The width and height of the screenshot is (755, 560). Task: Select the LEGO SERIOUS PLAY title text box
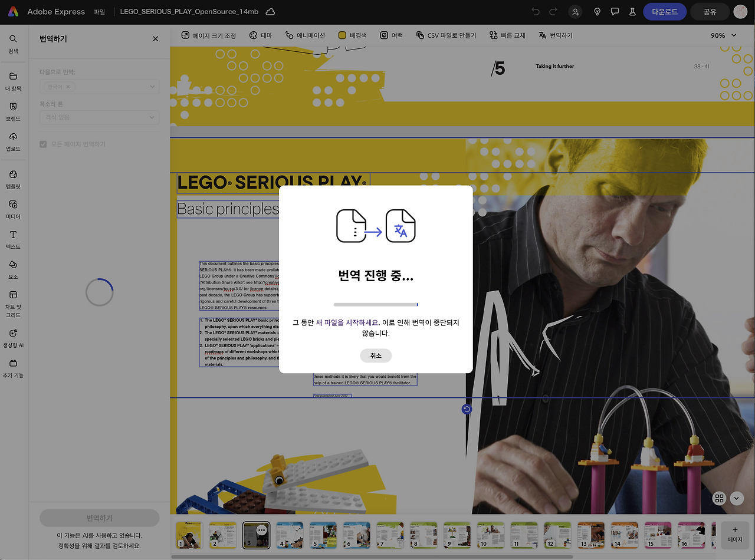pos(274,183)
